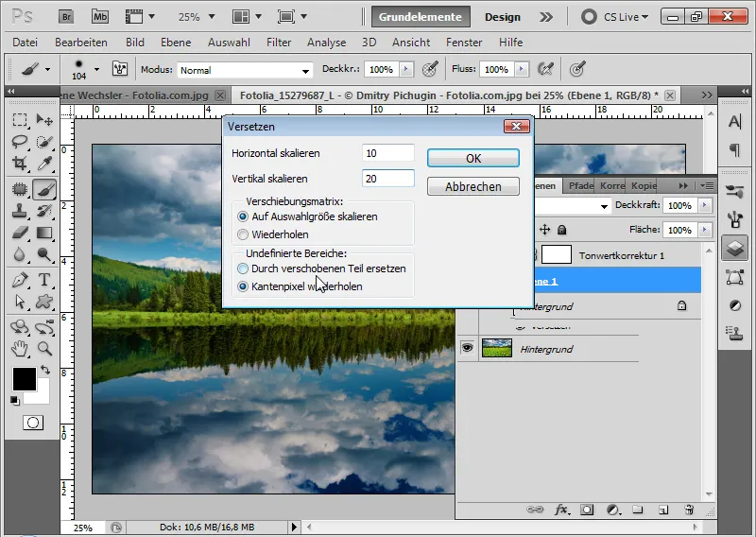This screenshot has width=756, height=537.
Task: Select the Move tool
Action: (x=44, y=119)
